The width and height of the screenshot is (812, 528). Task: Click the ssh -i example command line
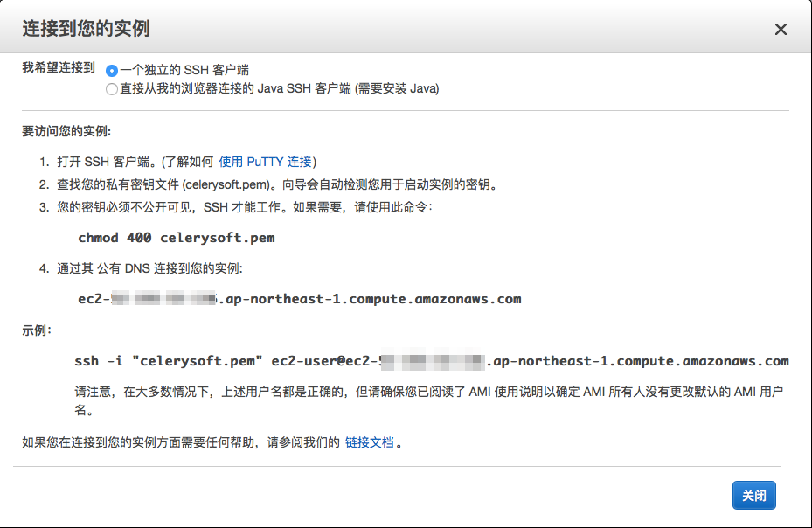pos(432,361)
